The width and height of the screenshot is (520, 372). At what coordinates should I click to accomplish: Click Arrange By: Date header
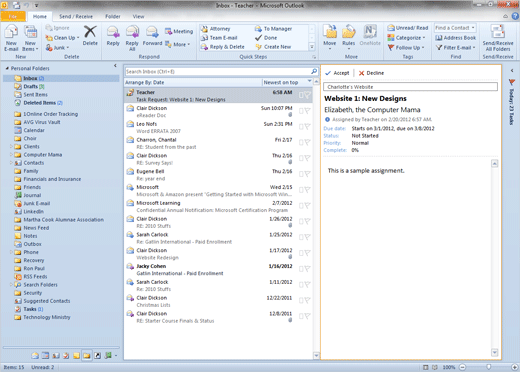coord(145,82)
